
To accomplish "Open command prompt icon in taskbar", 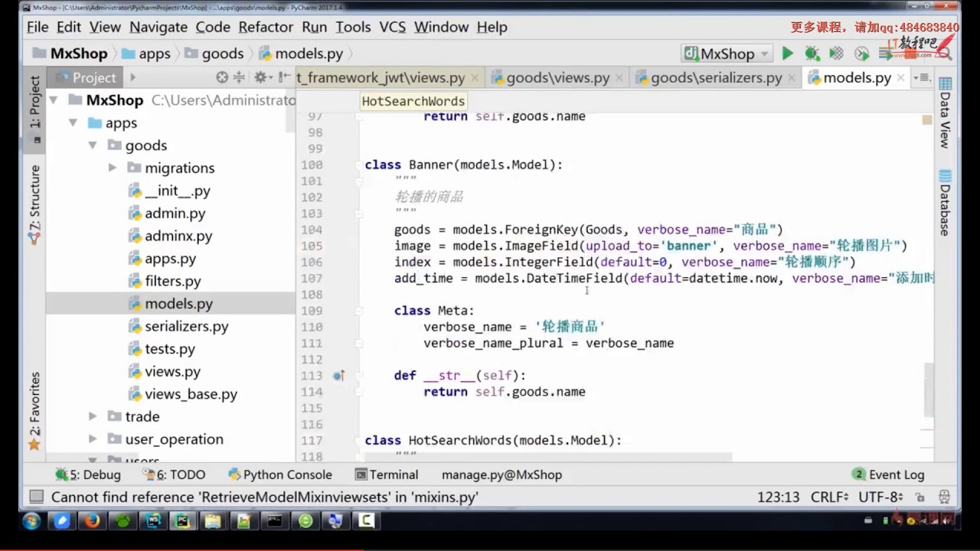I will pos(274,521).
